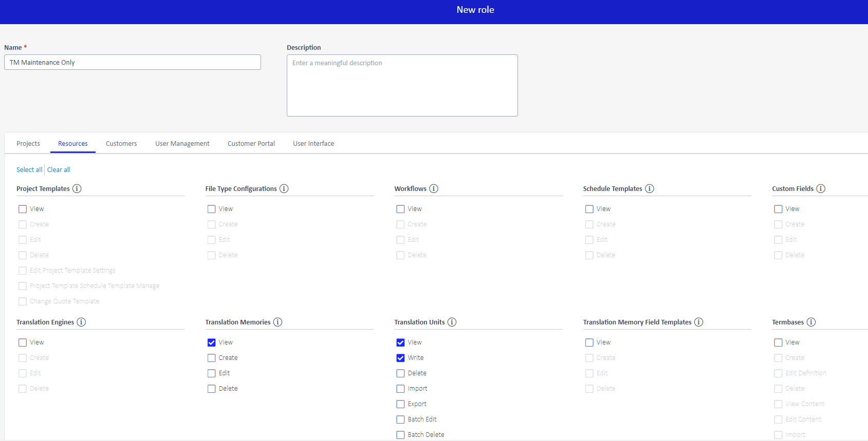Viewport: 868px width, 441px height.
Task: Check Import under Translation Units
Action: click(x=400, y=389)
